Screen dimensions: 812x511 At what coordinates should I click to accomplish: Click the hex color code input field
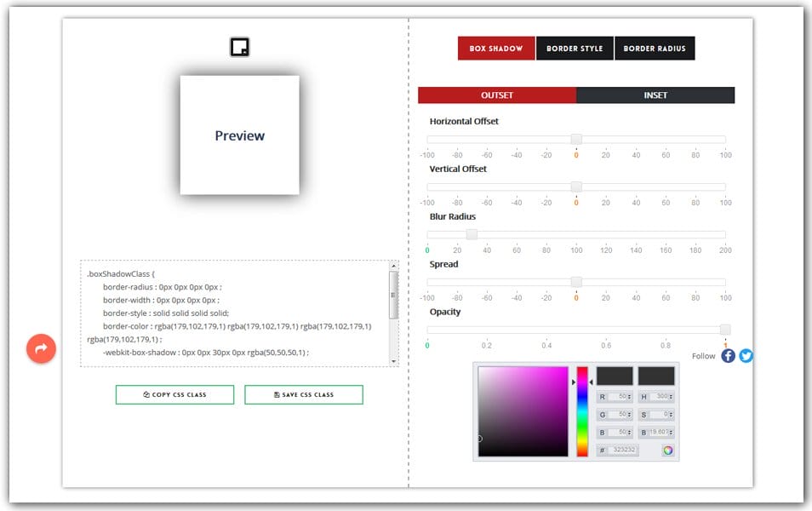622,450
